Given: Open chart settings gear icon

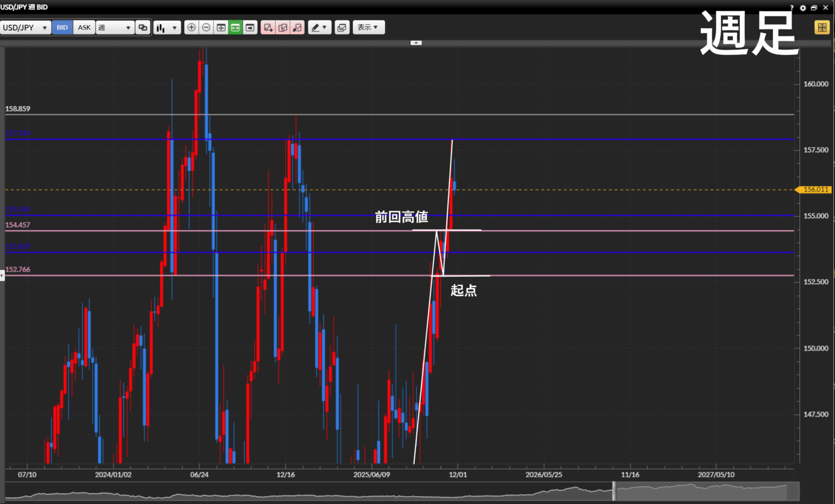Looking at the screenshot, I should [803, 8].
